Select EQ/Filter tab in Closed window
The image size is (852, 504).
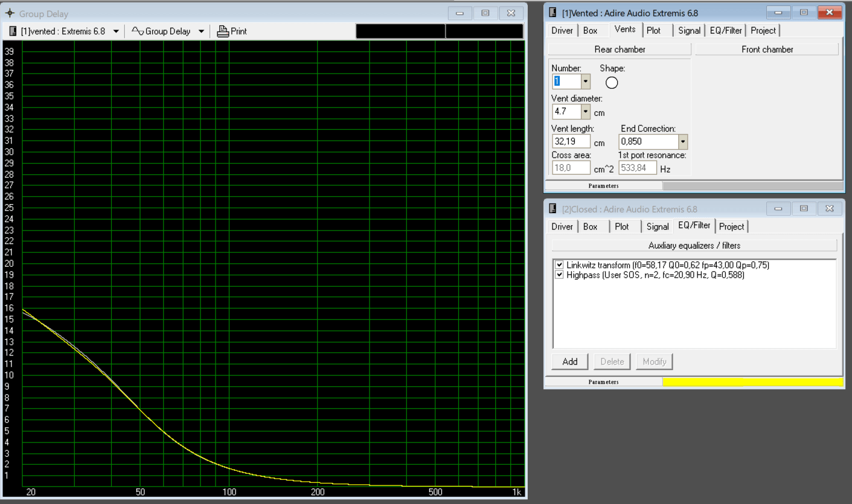pyautogui.click(x=694, y=225)
